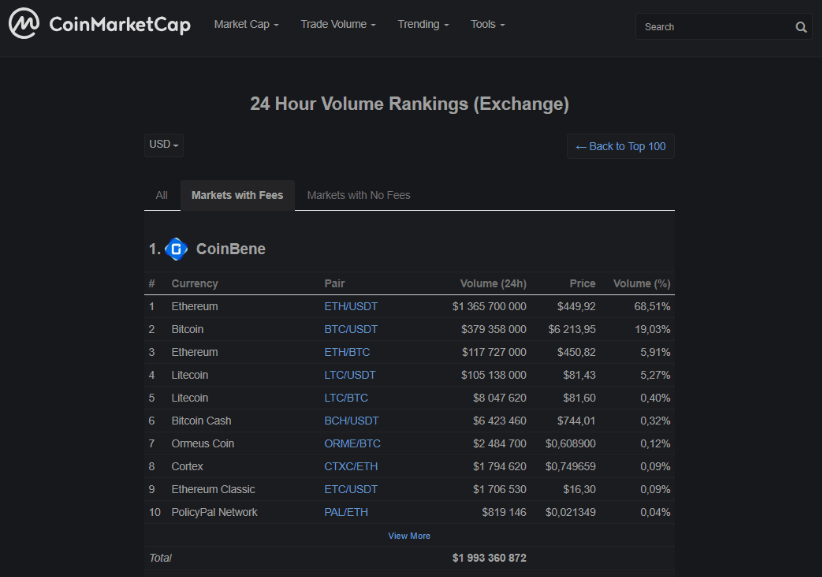Open the ETH/USDT pair link
Screen dimensions: 822x577
pyautogui.click(x=351, y=307)
